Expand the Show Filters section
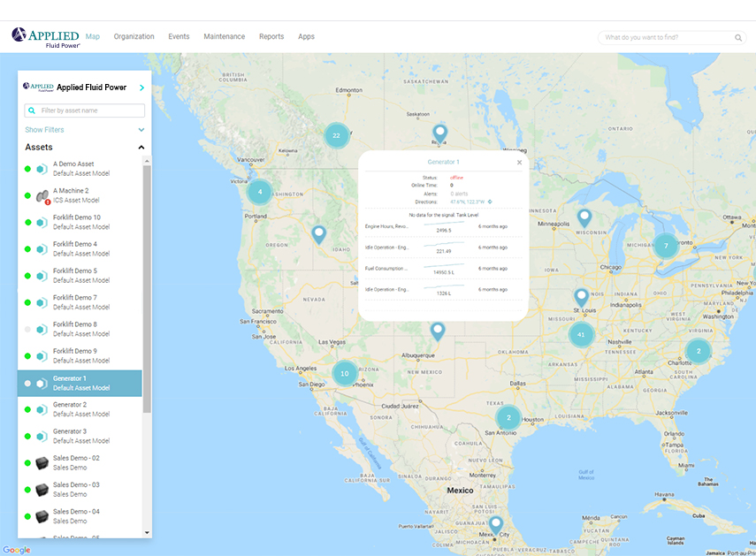The image size is (756, 556). click(84, 130)
